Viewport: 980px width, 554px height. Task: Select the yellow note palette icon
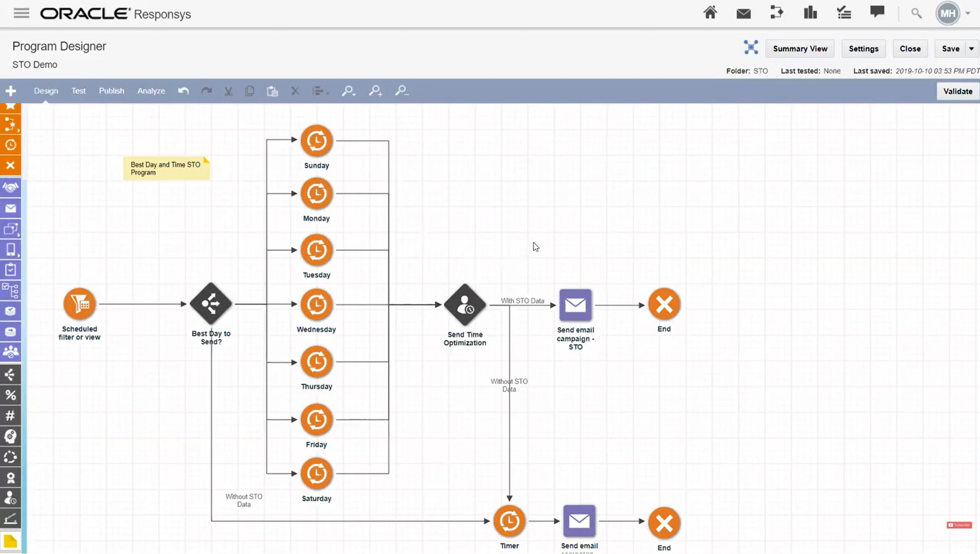coord(10,542)
